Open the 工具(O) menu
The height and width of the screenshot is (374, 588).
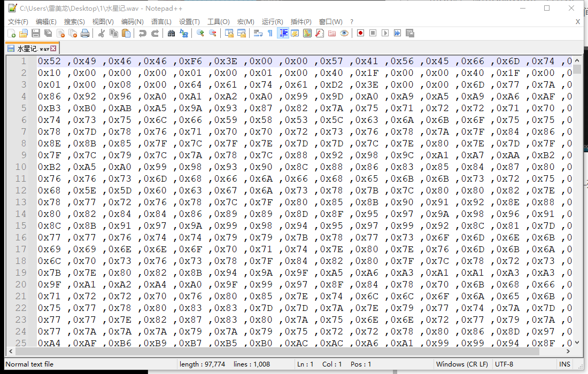coord(219,22)
